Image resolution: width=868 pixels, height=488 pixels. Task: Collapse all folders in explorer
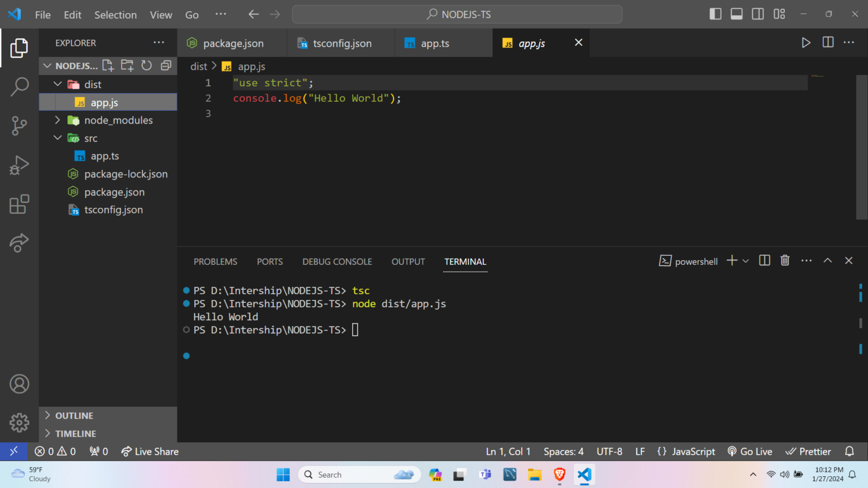[166, 66]
